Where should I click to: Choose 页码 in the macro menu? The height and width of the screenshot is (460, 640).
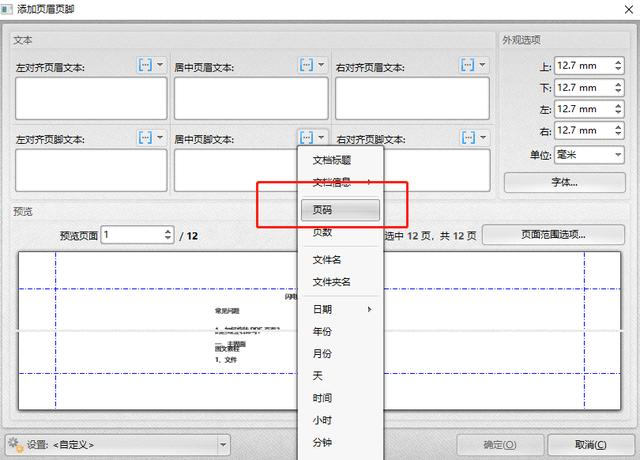(340, 210)
